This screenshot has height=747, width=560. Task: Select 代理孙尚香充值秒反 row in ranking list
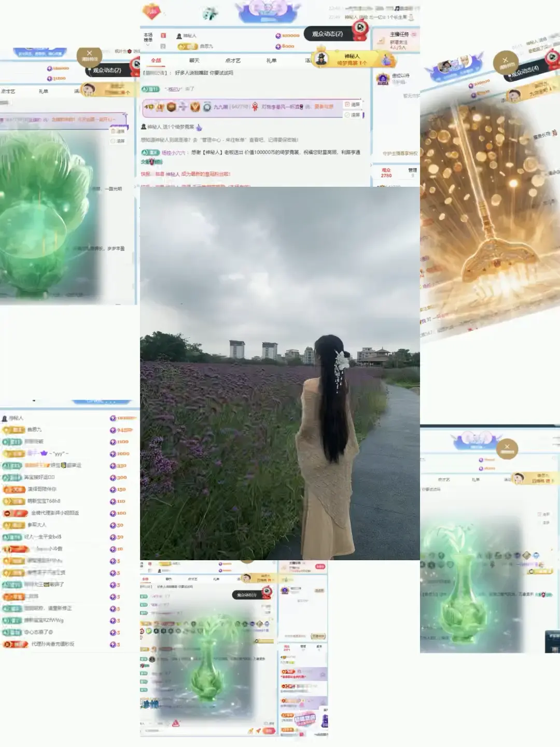pyautogui.click(x=69, y=644)
